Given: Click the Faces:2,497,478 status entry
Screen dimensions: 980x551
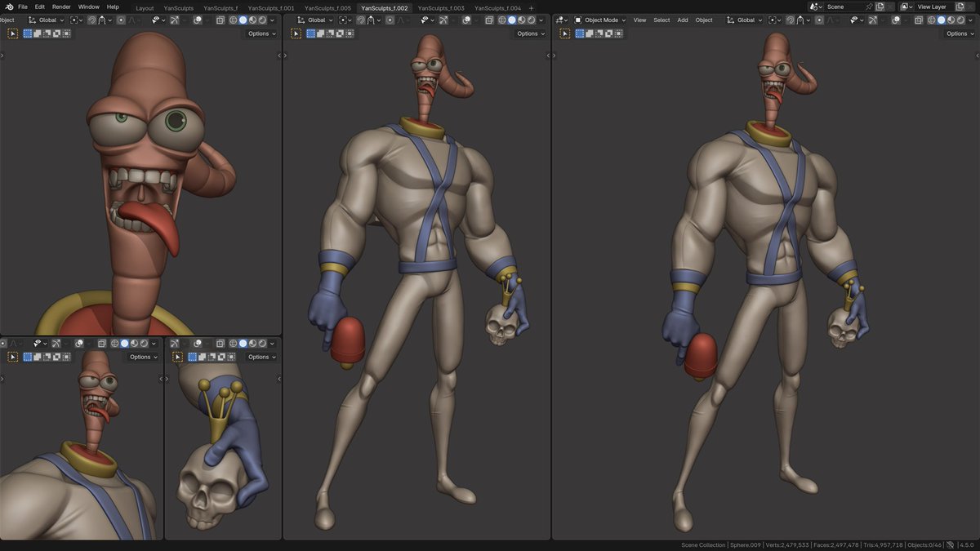Looking at the screenshot, I should coord(836,544).
